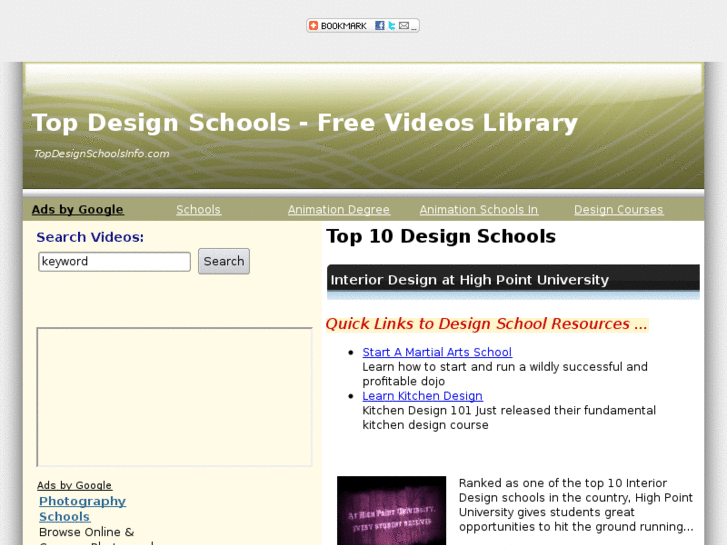Open Learn Kitchen Design link
Screen dimensions: 727x545
coord(422,396)
